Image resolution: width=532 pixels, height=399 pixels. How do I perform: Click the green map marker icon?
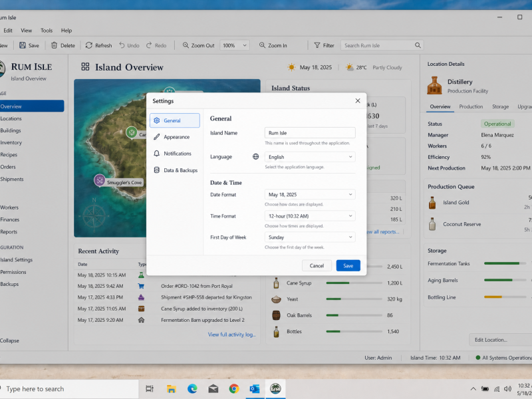pyautogui.click(x=132, y=132)
